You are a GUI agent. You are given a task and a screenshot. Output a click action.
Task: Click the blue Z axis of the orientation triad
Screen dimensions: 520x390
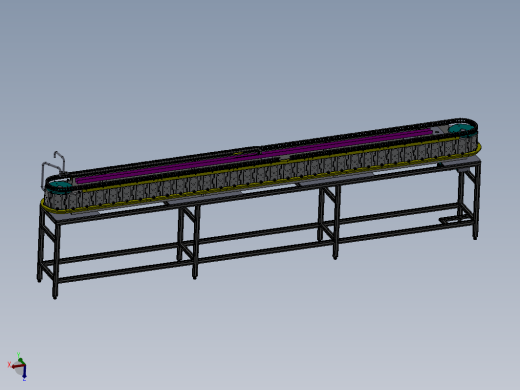click(x=24, y=373)
